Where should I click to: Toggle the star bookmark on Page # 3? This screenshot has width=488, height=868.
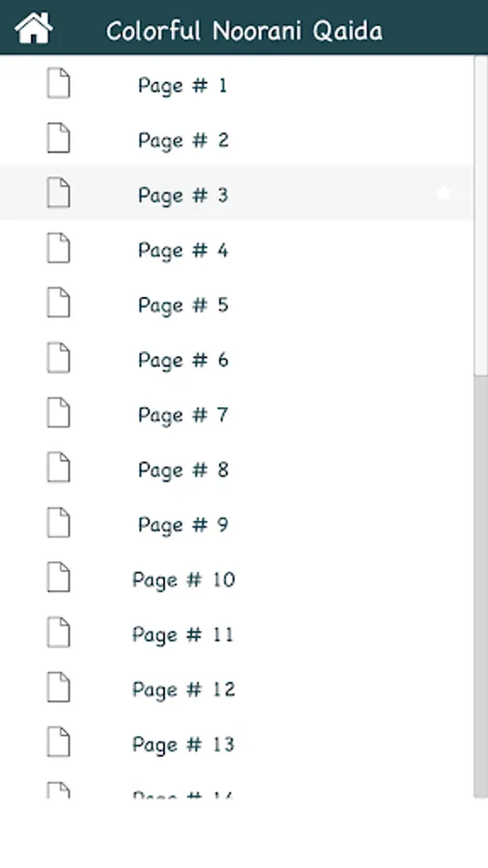[444, 193]
